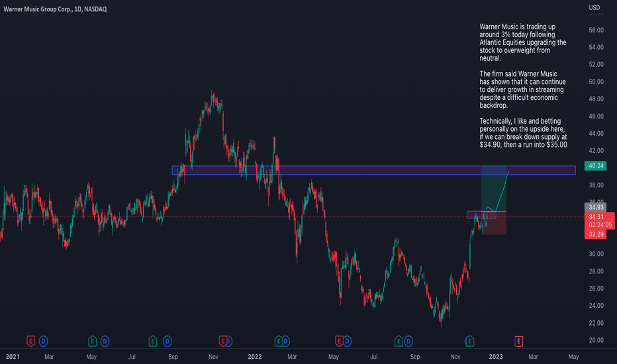Image resolution: width=617 pixels, height=364 pixels.
Task: Select the green target area of position tool
Action: point(493,189)
